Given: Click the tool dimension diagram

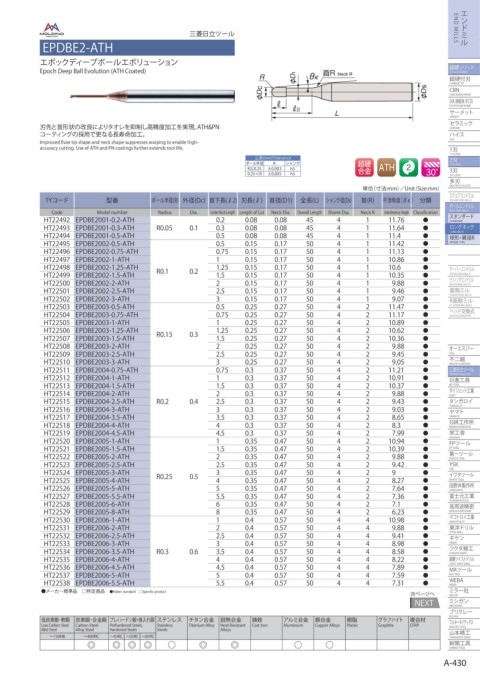Looking at the screenshot, I should [341, 94].
